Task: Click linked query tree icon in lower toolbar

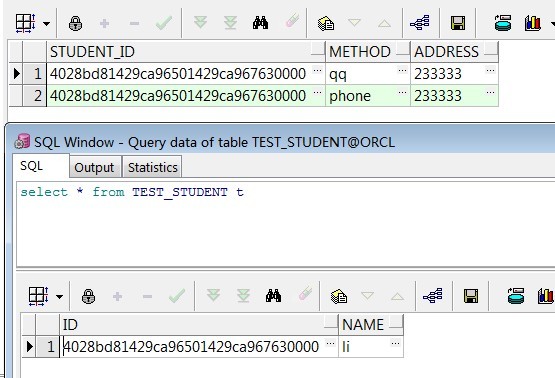Action: (x=432, y=296)
